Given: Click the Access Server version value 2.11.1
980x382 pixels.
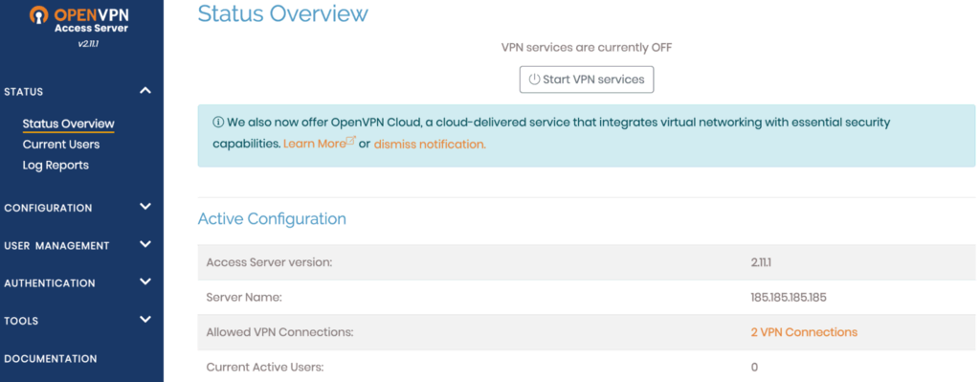Looking at the screenshot, I should (x=761, y=262).
